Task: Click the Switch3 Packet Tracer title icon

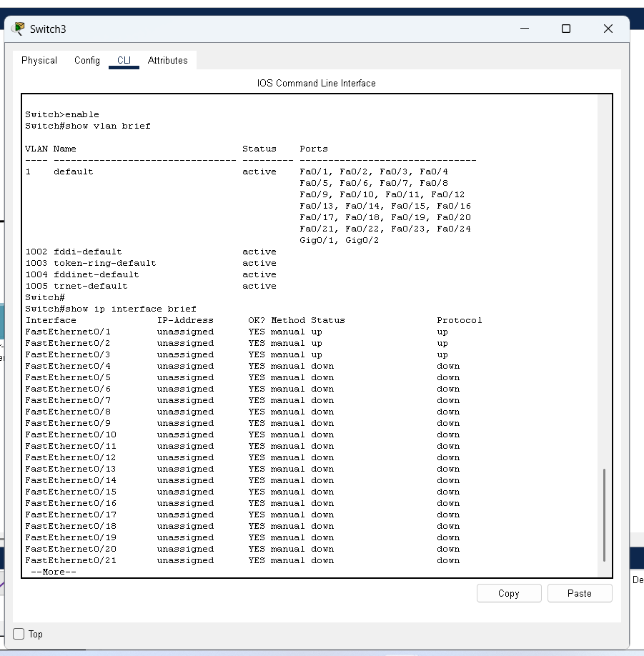Action: click(x=19, y=29)
